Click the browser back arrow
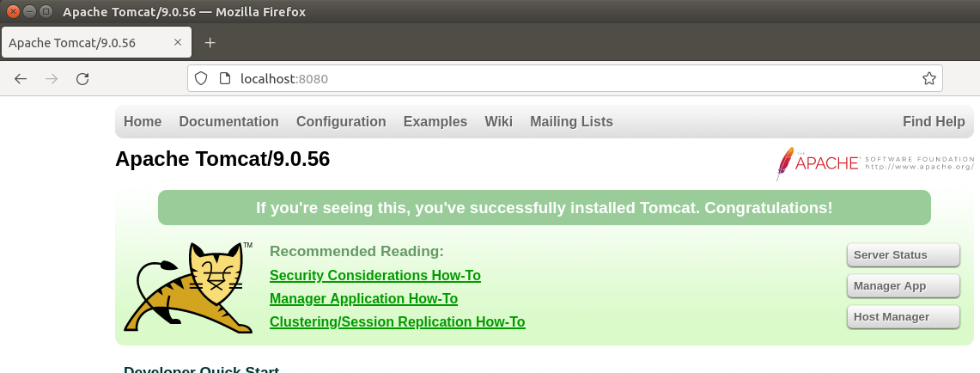The width and height of the screenshot is (980, 373). click(x=21, y=79)
